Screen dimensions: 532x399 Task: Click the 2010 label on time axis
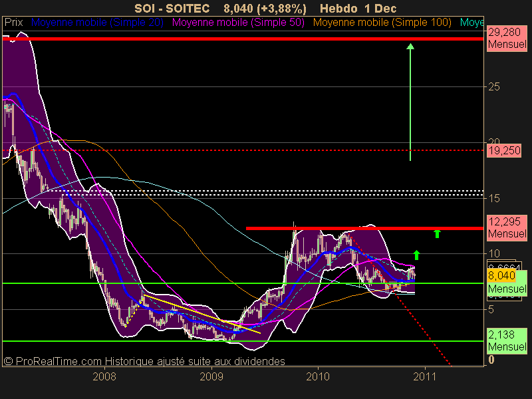click(x=318, y=376)
